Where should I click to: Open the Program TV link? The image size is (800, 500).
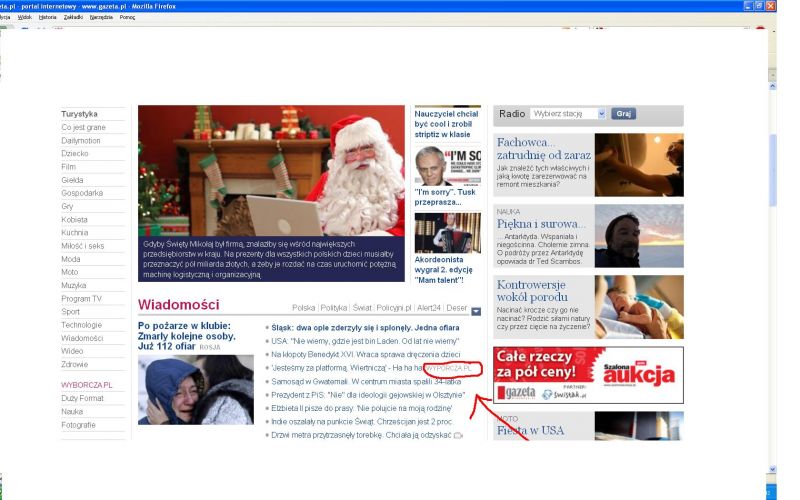[x=81, y=298]
